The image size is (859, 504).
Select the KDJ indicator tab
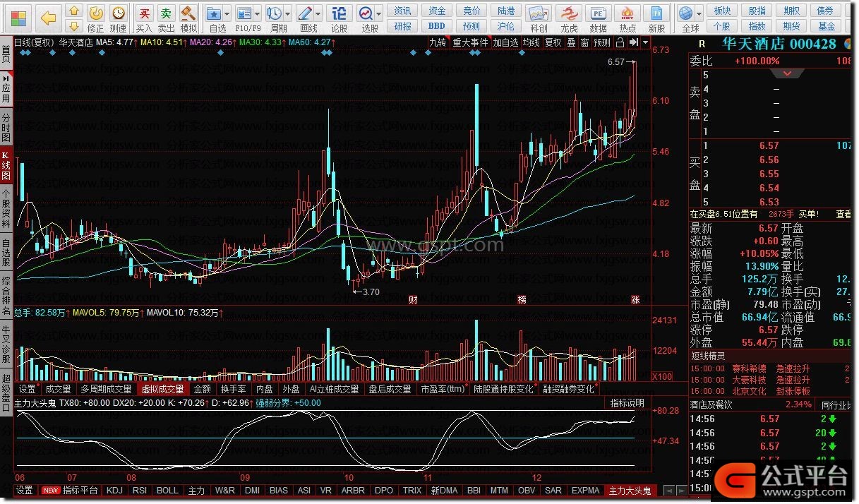[115, 490]
